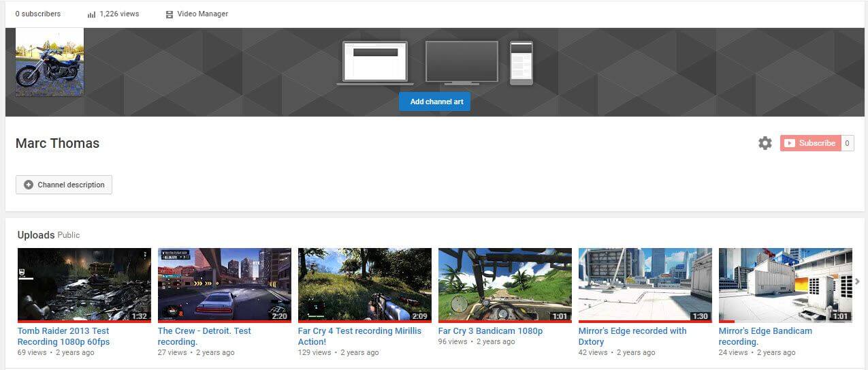
Task: Click the views bar chart icon
Action: click(91, 14)
